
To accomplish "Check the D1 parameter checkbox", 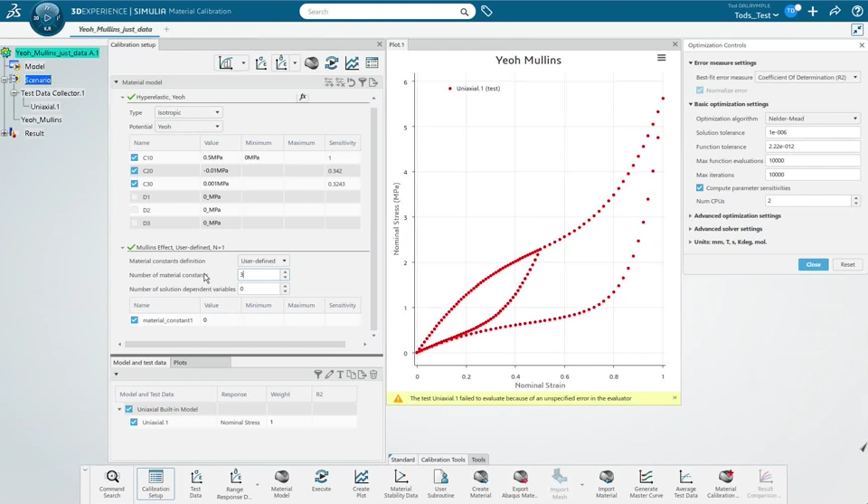I will (x=134, y=196).
